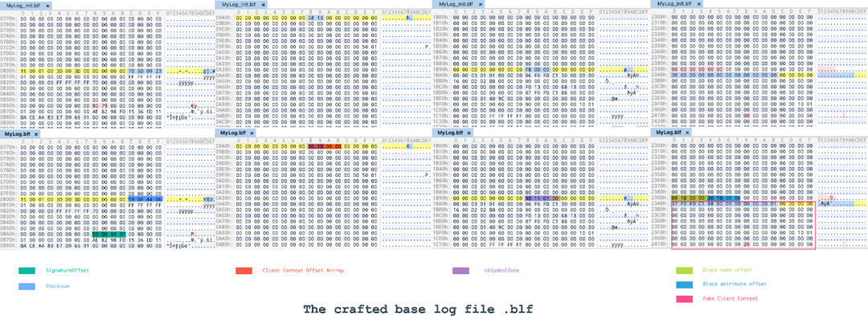Click the caption "The crafted base log file .blf"
This screenshot has width=868, height=323.
click(x=417, y=309)
